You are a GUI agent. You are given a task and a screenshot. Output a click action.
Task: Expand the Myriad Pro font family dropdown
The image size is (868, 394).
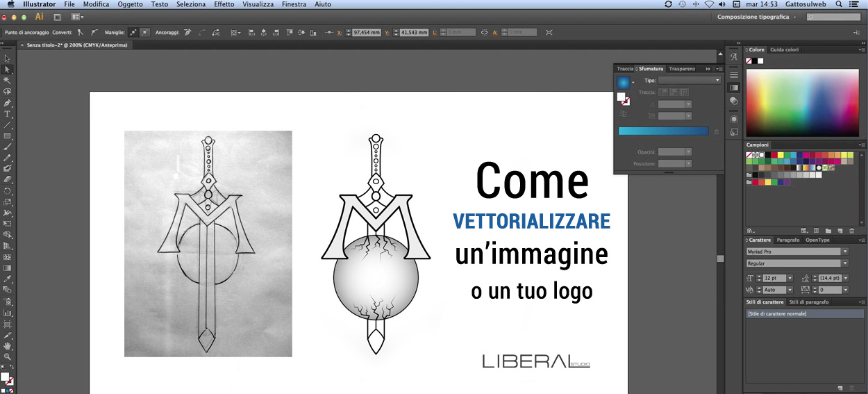click(x=797, y=252)
